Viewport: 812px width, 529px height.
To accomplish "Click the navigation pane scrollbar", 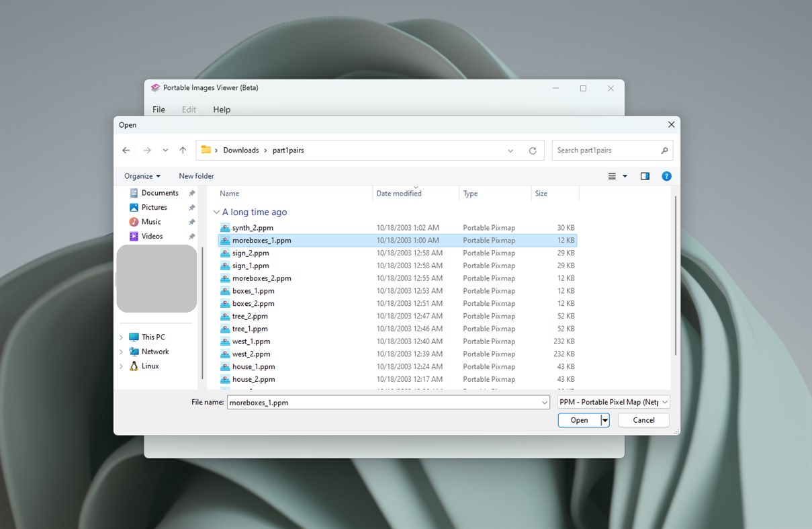I will tap(202, 313).
